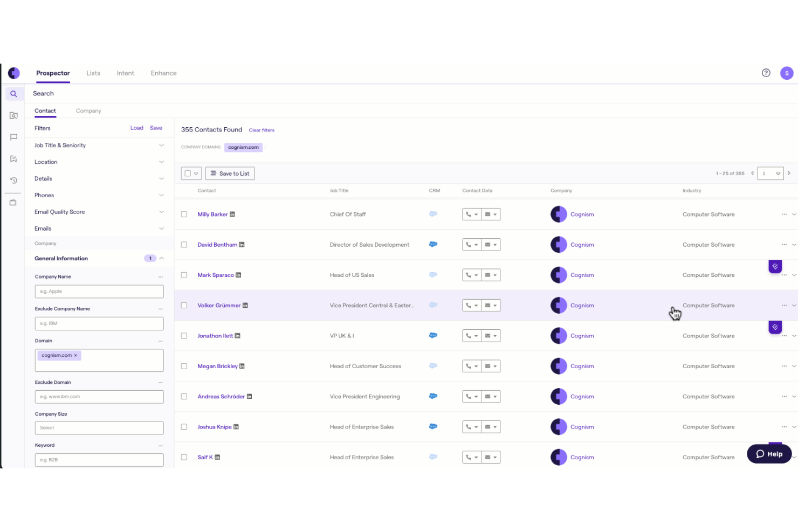
Task: Open the history icon in left sidebar
Action: pos(13,180)
